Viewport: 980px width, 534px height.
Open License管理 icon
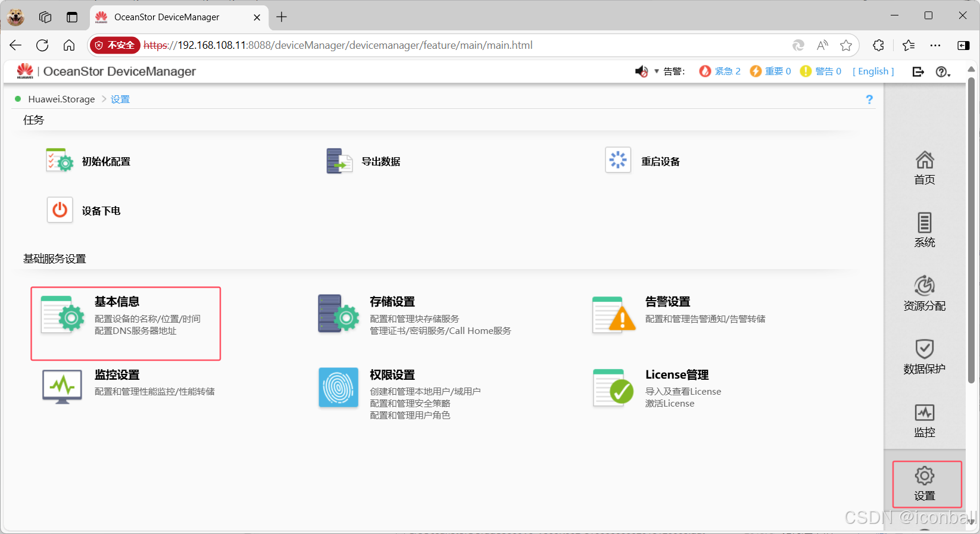point(613,388)
